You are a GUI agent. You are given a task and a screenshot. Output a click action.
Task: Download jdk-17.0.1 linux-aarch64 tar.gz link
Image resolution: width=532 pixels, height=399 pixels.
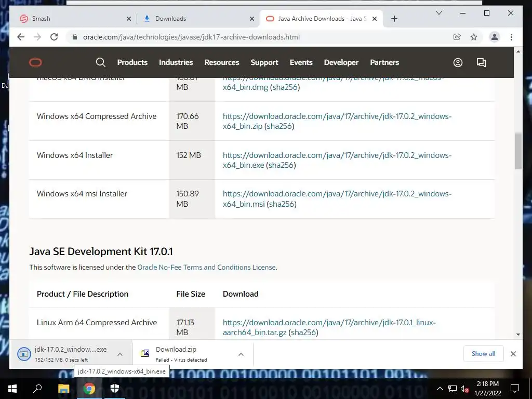click(329, 327)
